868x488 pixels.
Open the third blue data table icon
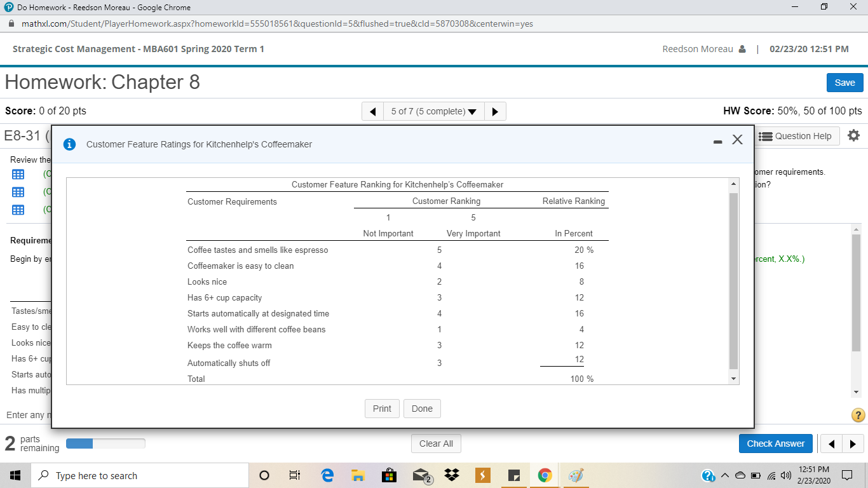pyautogui.click(x=18, y=210)
